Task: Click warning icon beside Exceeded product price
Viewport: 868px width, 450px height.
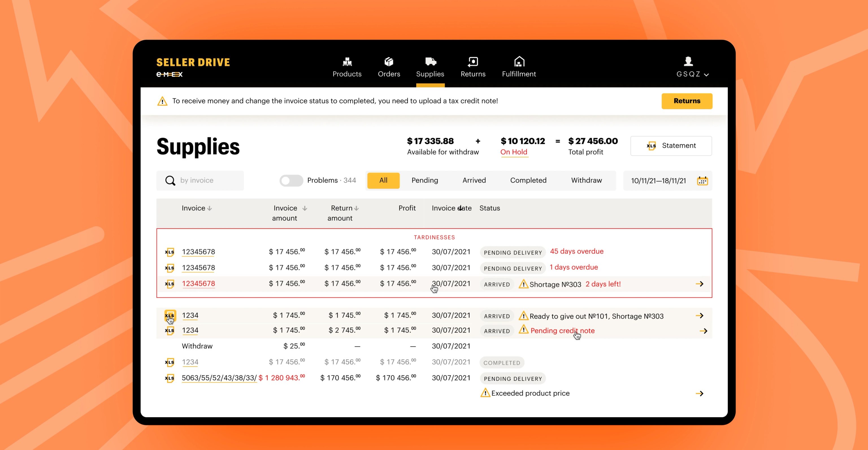Action: pyautogui.click(x=485, y=393)
